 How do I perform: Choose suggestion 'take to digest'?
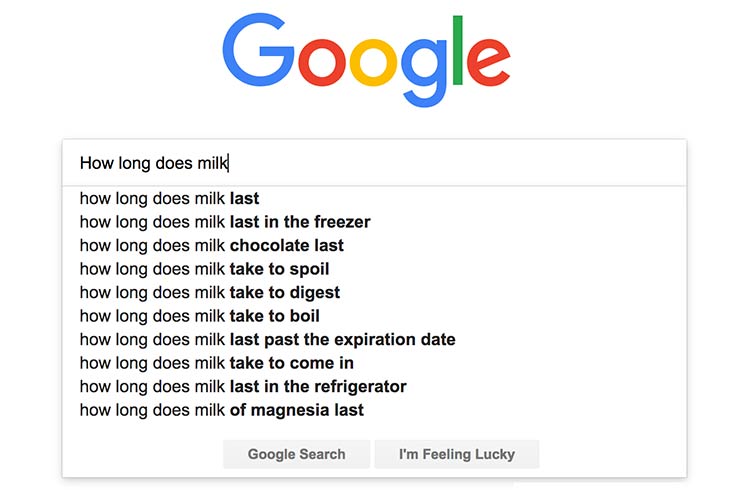tap(375, 292)
